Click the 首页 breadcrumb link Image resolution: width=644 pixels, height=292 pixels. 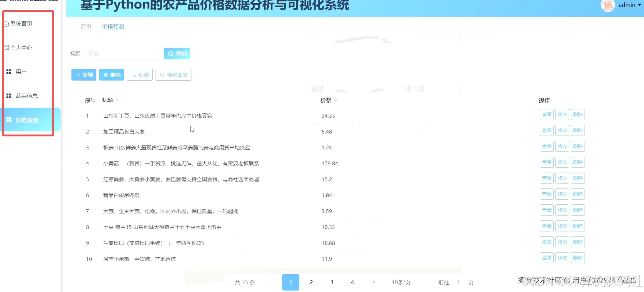[x=85, y=27]
